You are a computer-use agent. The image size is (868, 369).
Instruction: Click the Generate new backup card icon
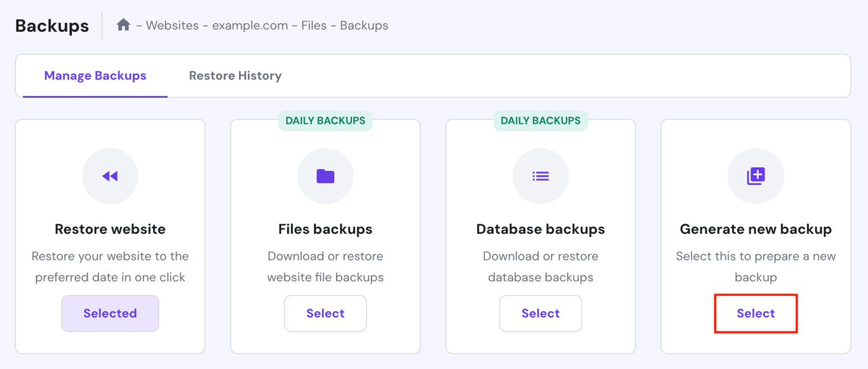pyautogui.click(x=756, y=176)
